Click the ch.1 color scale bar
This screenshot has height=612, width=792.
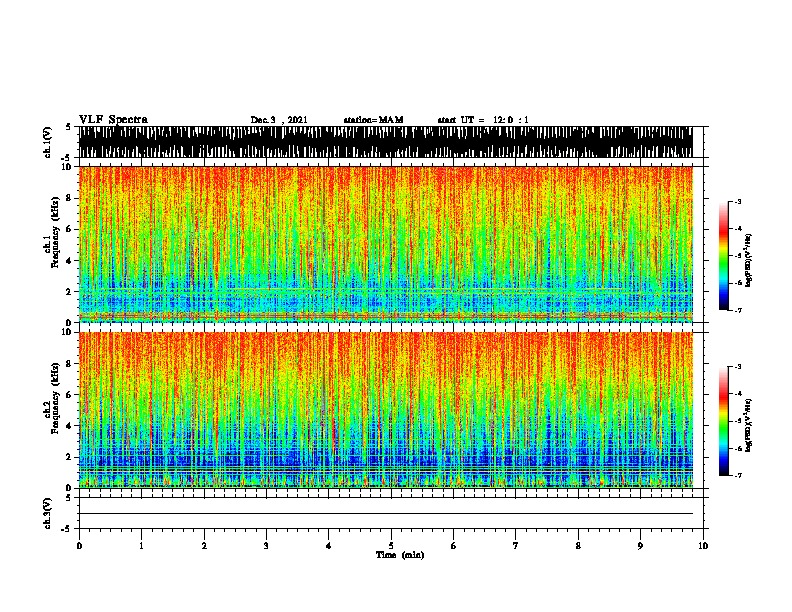723,256
